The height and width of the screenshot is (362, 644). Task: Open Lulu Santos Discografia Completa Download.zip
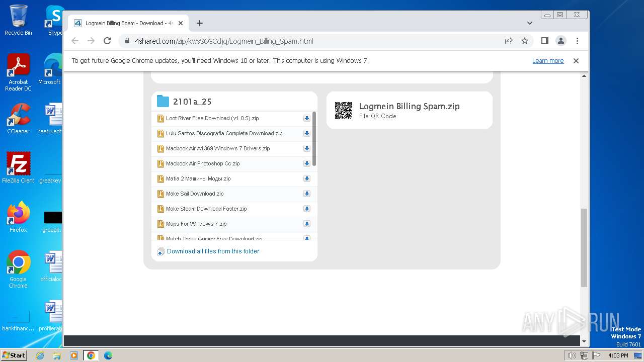coord(224,133)
